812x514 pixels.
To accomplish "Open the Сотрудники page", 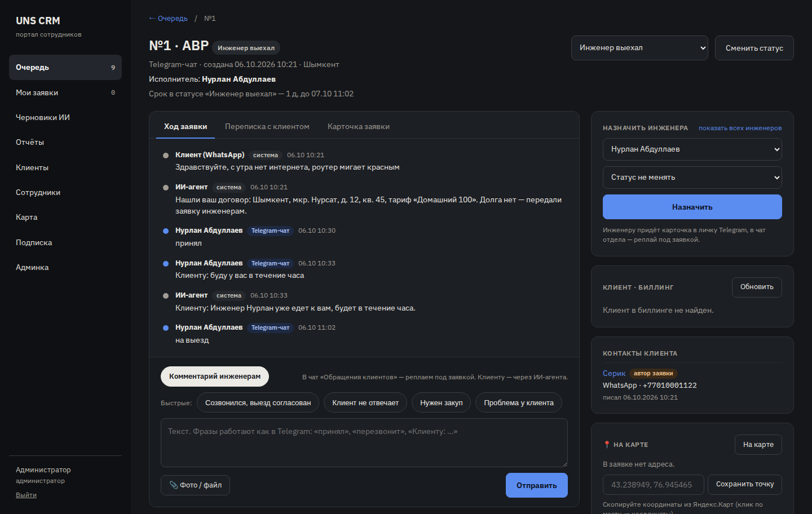I will point(65,192).
